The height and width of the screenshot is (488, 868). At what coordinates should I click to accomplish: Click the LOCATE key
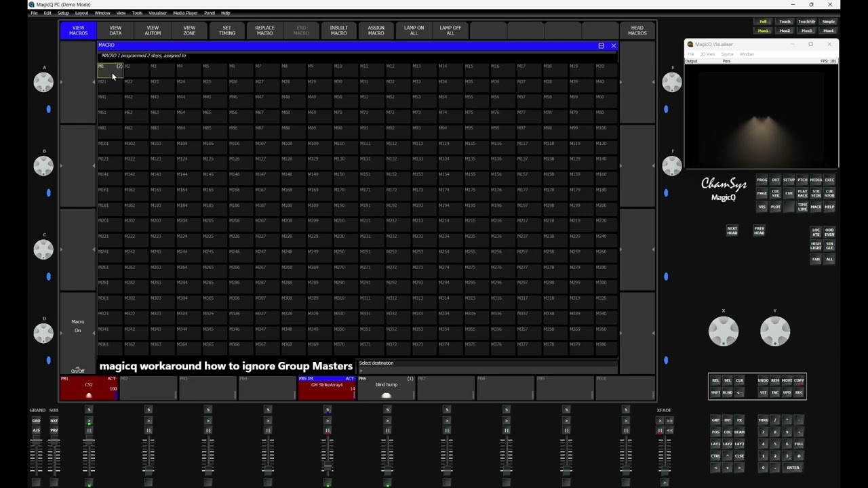click(x=816, y=232)
